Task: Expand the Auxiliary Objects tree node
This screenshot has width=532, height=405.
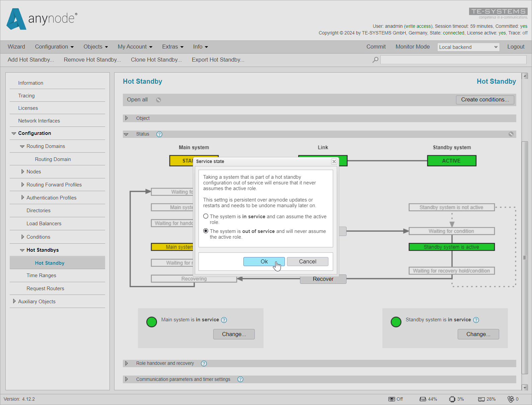Action: [14, 301]
